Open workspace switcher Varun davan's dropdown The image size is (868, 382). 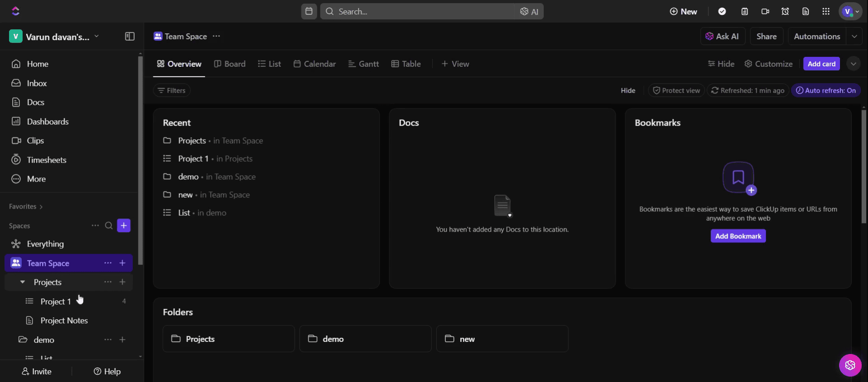[x=54, y=37]
